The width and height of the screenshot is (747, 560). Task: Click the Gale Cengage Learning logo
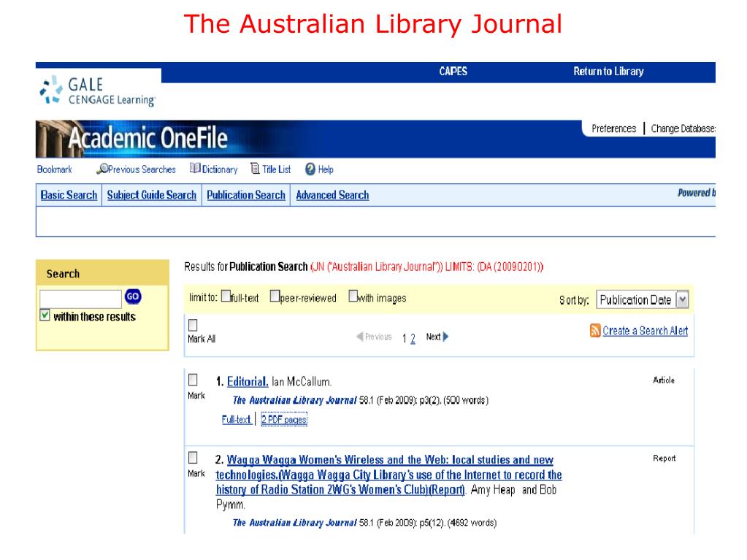[x=98, y=91]
